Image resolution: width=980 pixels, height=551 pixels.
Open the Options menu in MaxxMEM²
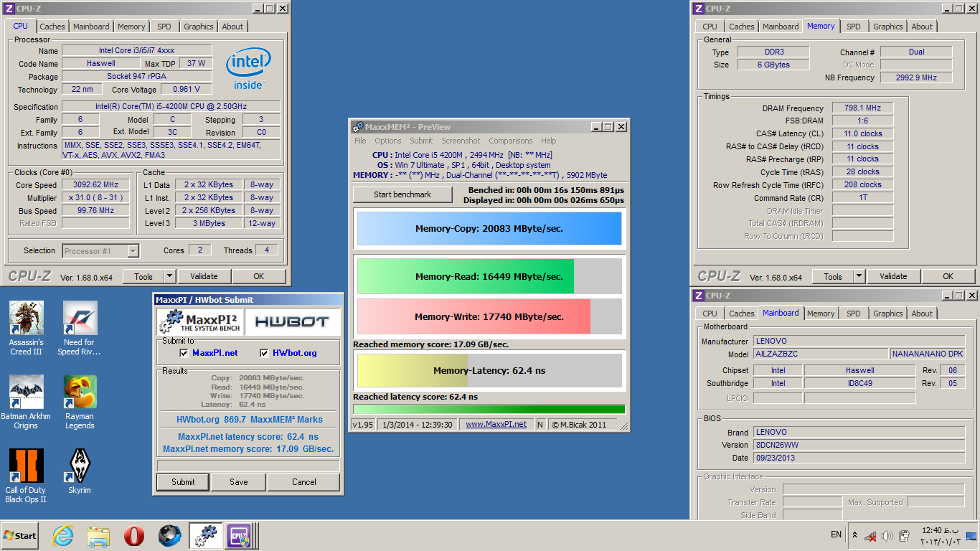[387, 141]
